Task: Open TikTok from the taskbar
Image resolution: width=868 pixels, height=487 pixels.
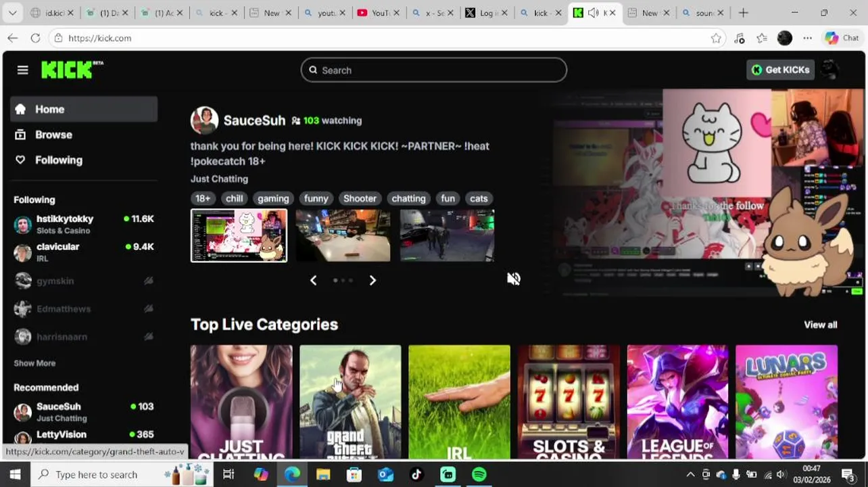Action: coord(416,474)
